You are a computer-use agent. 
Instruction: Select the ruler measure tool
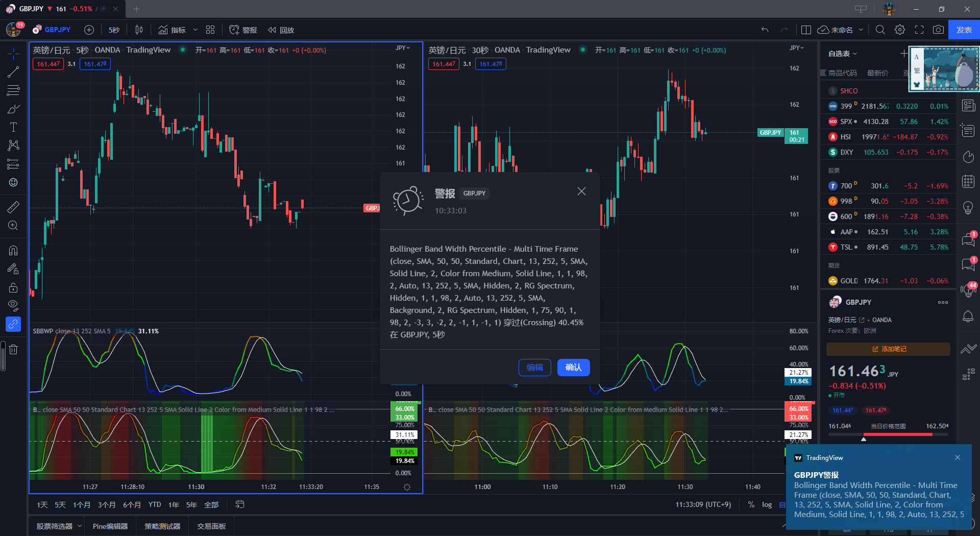point(13,207)
